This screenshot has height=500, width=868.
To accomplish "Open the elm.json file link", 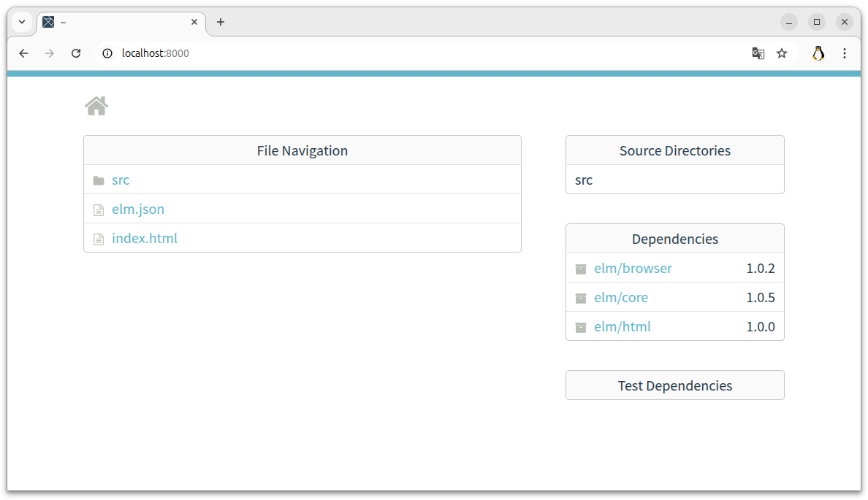I will 138,209.
